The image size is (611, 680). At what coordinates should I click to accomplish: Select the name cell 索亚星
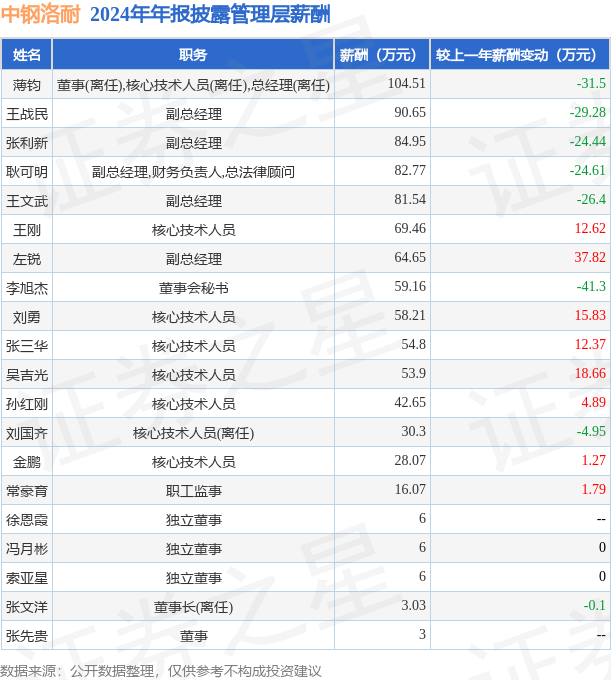pyautogui.click(x=26, y=579)
